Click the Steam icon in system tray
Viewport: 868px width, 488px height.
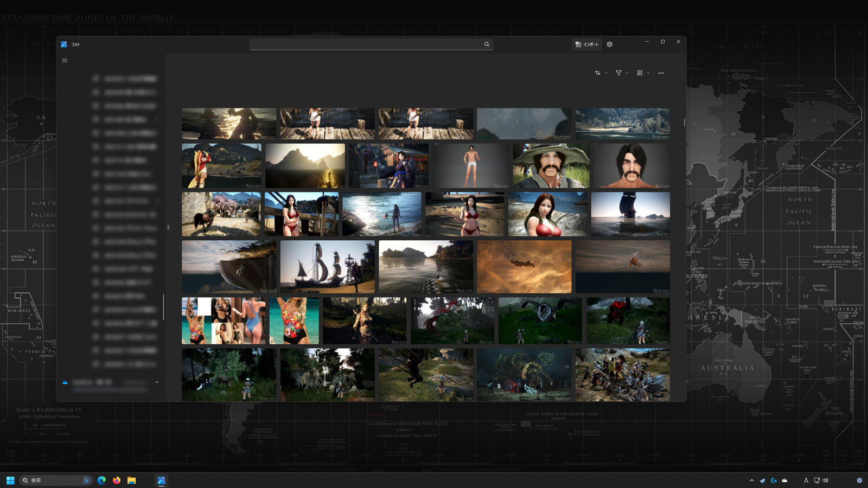[x=763, y=480]
